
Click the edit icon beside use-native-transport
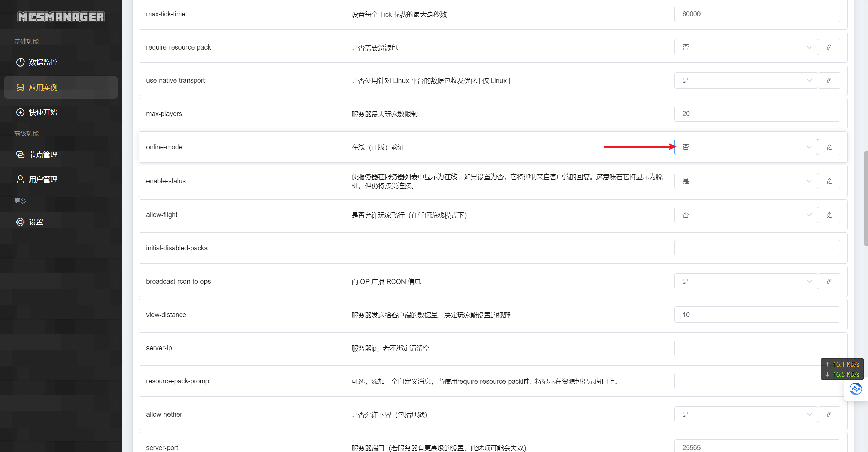pyautogui.click(x=829, y=80)
